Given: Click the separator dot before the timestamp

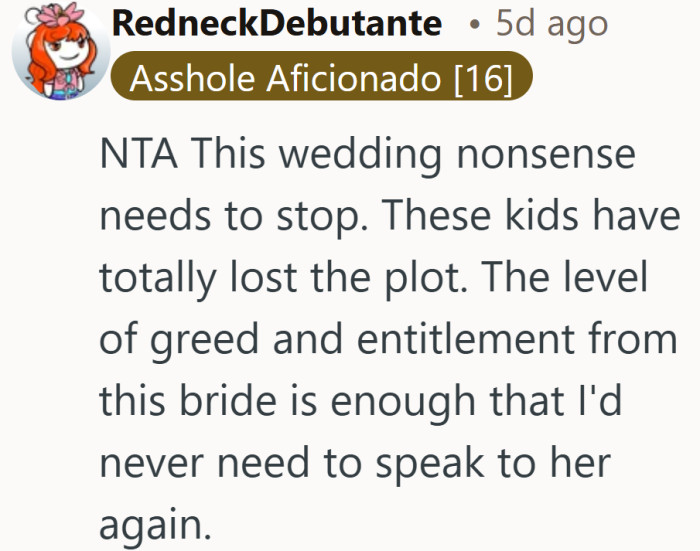Looking at the screenshot, I should (x=474, y=23).
